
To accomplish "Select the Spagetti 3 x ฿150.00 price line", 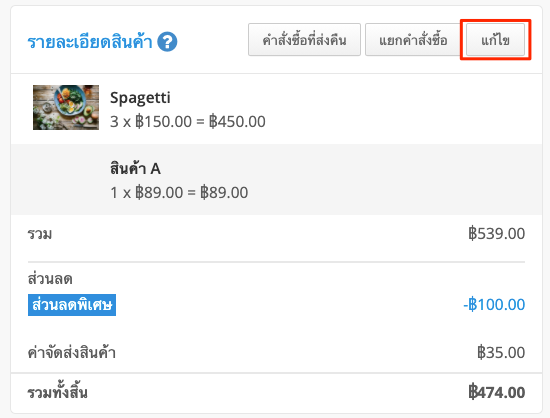I will click(188, 122).
